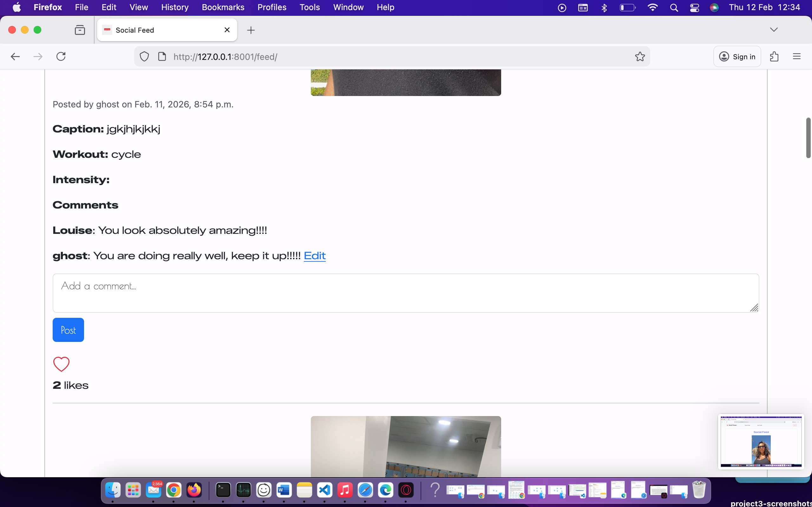Open Mail from the dock
812x507 pixels.
pyautogui.click(x=153, y=490)
